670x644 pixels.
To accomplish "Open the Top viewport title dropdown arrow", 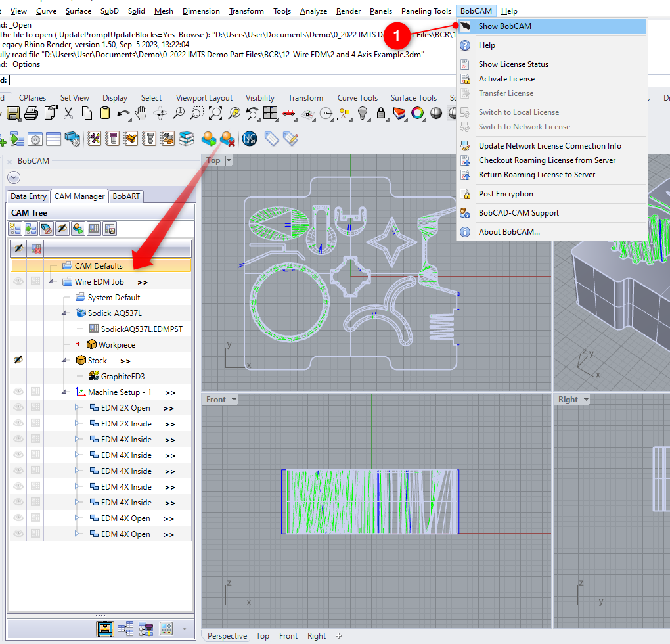I will click(x=229, y=161).
